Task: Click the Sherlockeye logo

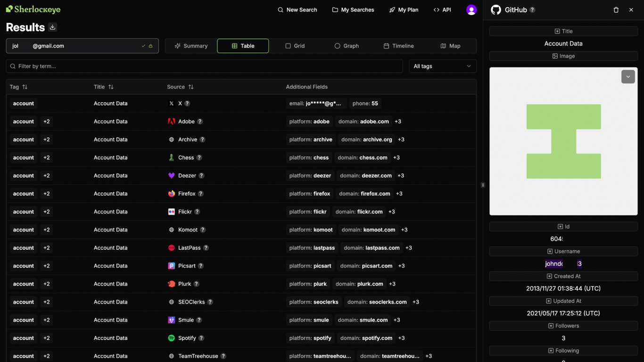Action: (33, 9)
